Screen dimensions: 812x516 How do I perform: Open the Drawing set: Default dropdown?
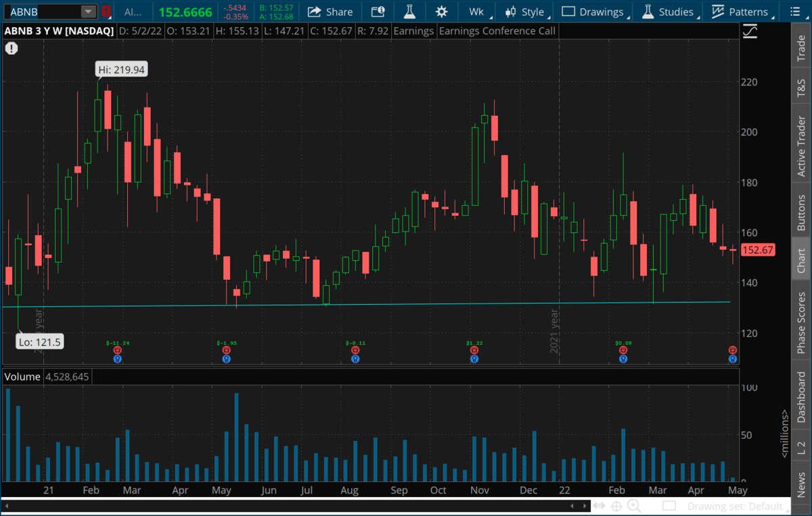pyautogui.click(x=739, y=506)
